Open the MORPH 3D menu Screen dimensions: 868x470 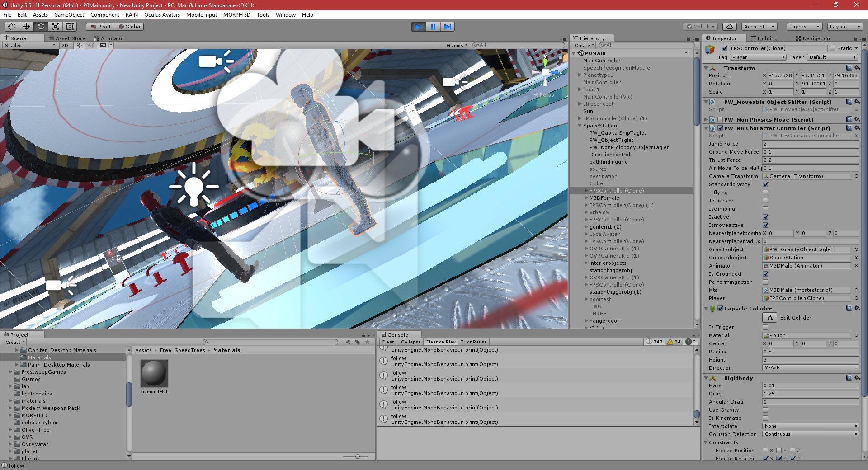point(236,15)
